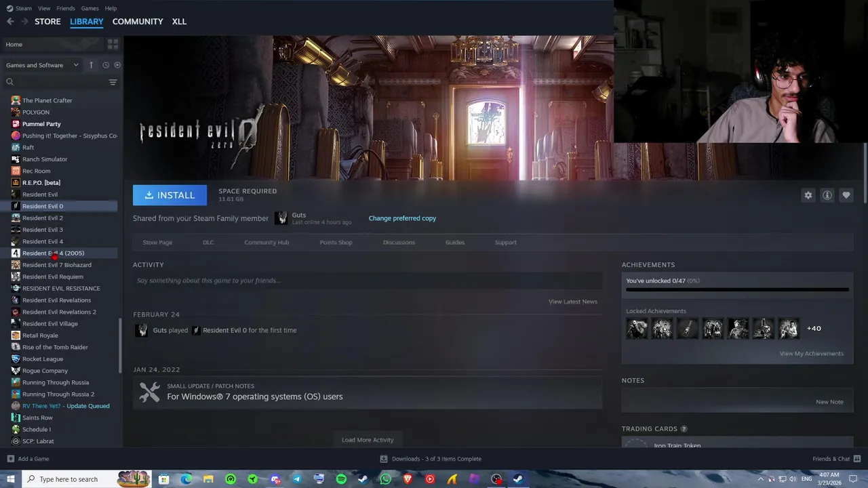Click the library search magnifier icon
This screenshot has width=868, height=488.
click(x=9, y=82)
